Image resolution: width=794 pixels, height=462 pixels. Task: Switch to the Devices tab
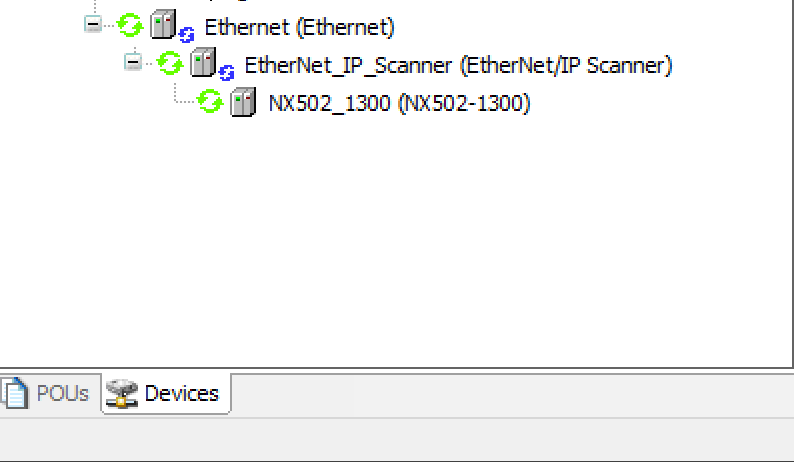181,393
